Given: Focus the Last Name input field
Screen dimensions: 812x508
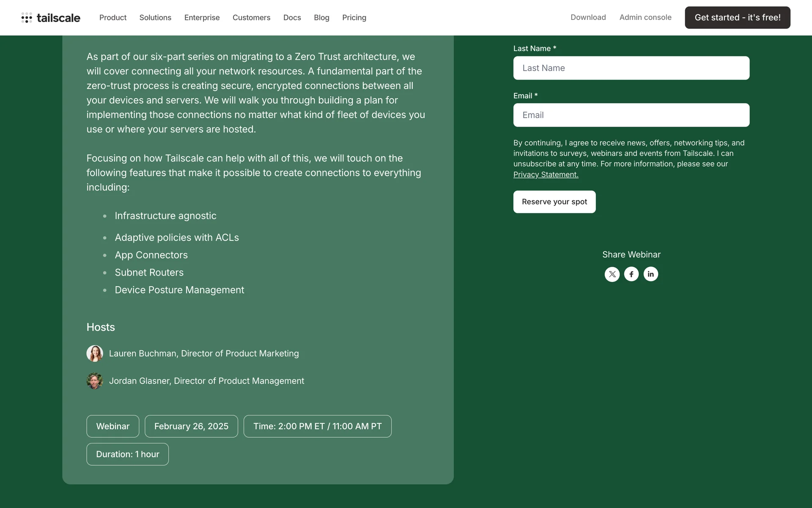Looking at the screenshot, I should click(631, 68).
